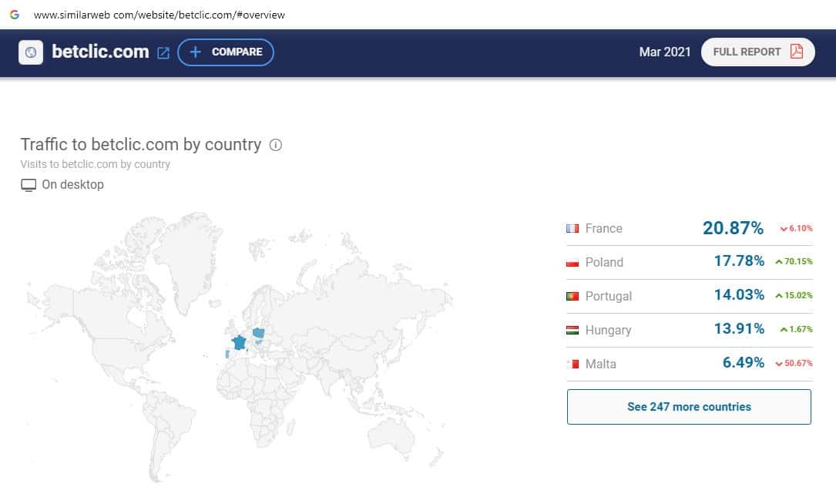
Task: Click the 6.49% Malta share value
Action: tap(744, 363)
